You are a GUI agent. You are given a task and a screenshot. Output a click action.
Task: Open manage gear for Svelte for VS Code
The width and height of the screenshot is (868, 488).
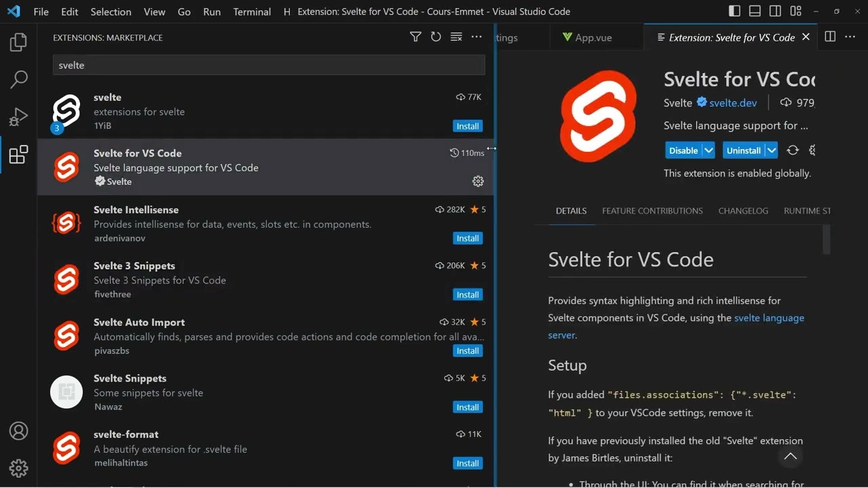[478, 182]
